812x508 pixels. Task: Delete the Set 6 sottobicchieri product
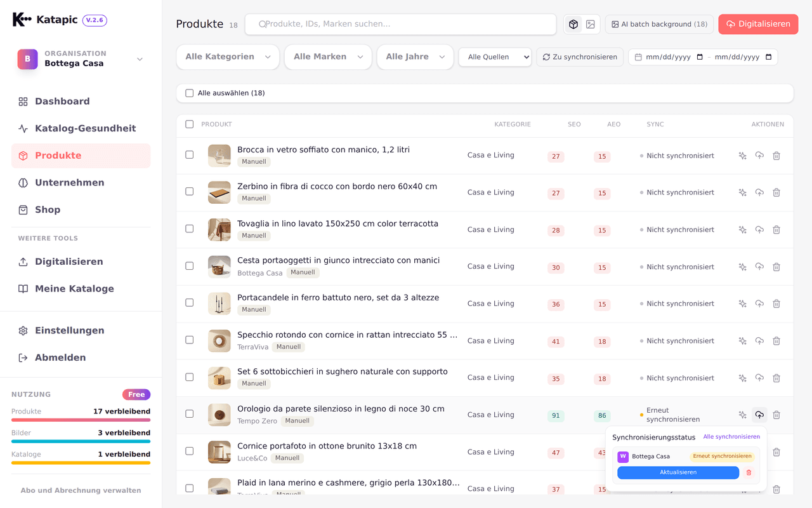pos(776,378)
